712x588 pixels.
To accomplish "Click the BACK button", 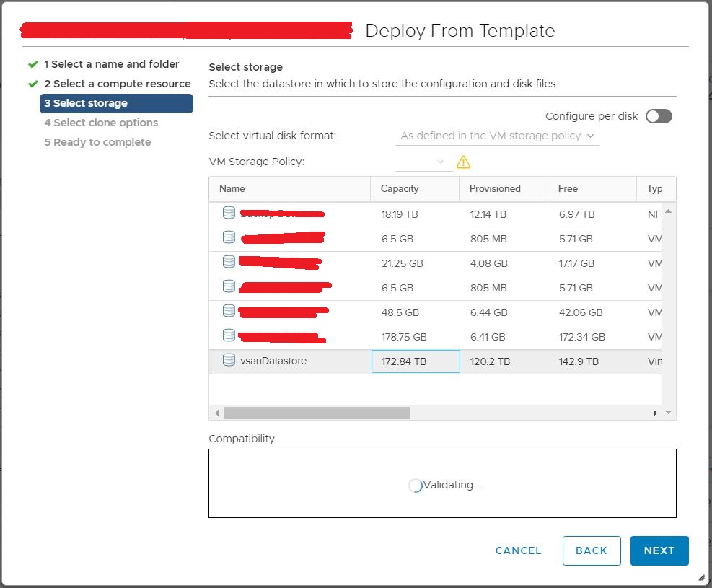I will 592,550.
